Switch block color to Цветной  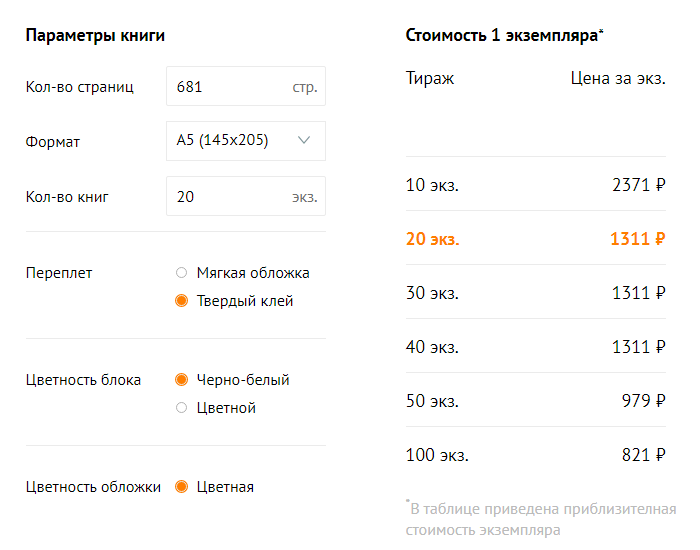[181, 408]
